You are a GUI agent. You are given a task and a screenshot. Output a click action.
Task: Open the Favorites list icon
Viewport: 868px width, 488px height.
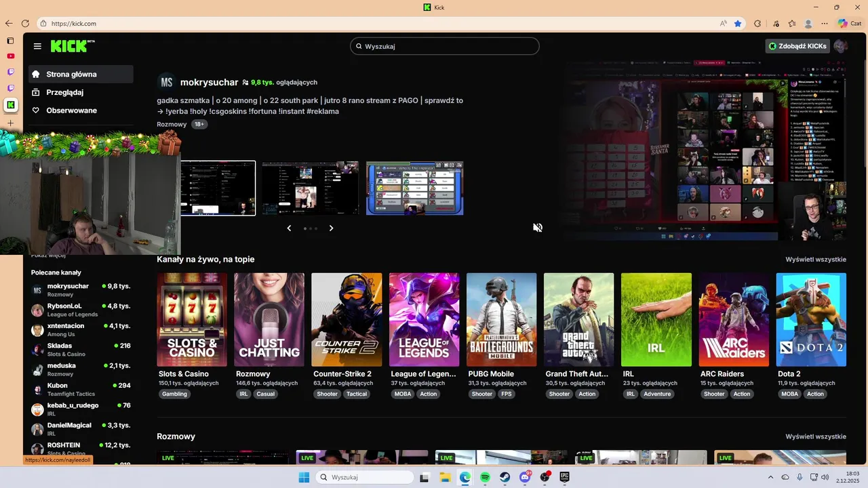[792, 24]
